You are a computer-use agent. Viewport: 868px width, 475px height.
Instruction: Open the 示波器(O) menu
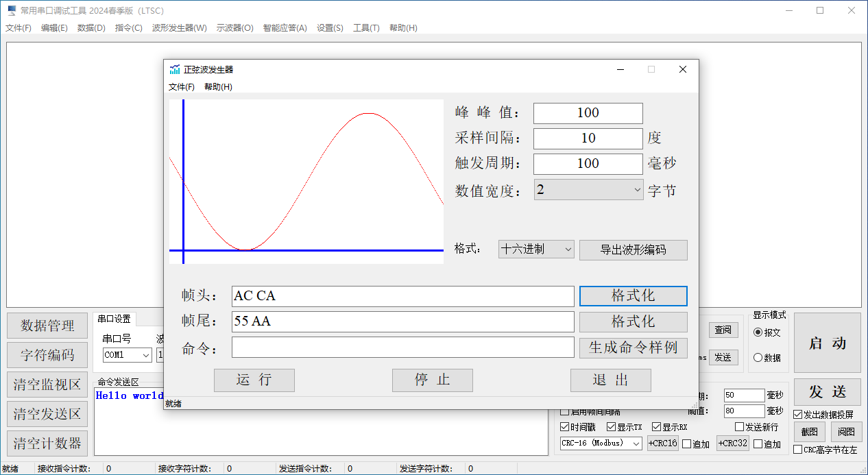pos(234,28)
